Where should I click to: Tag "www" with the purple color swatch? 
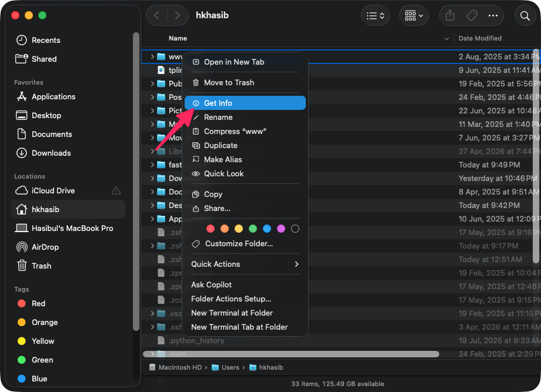[x=281, y=229]
